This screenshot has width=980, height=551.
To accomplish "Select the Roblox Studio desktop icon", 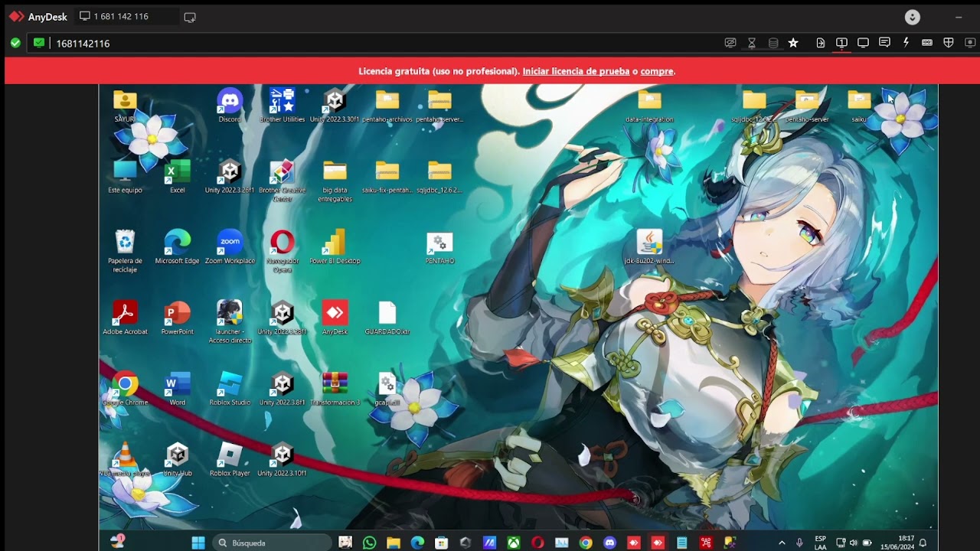I will click(230, 388).
